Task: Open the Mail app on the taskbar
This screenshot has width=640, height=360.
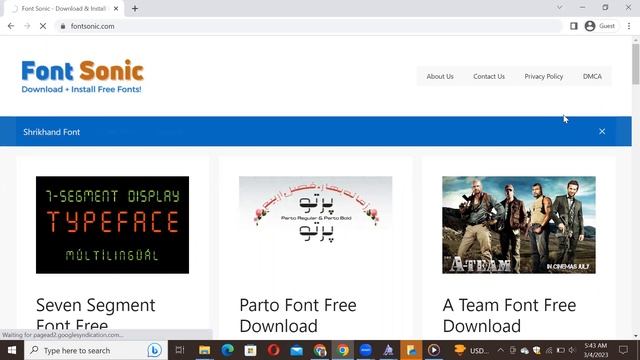Action: [297, 350]
